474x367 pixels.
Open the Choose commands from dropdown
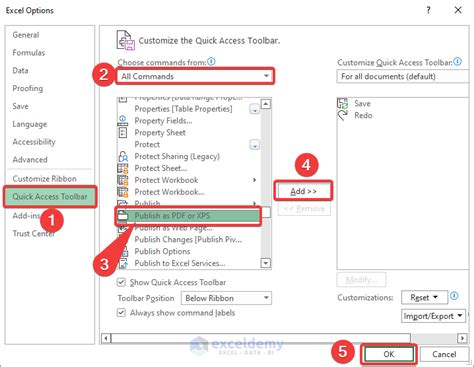coord(195,76)
